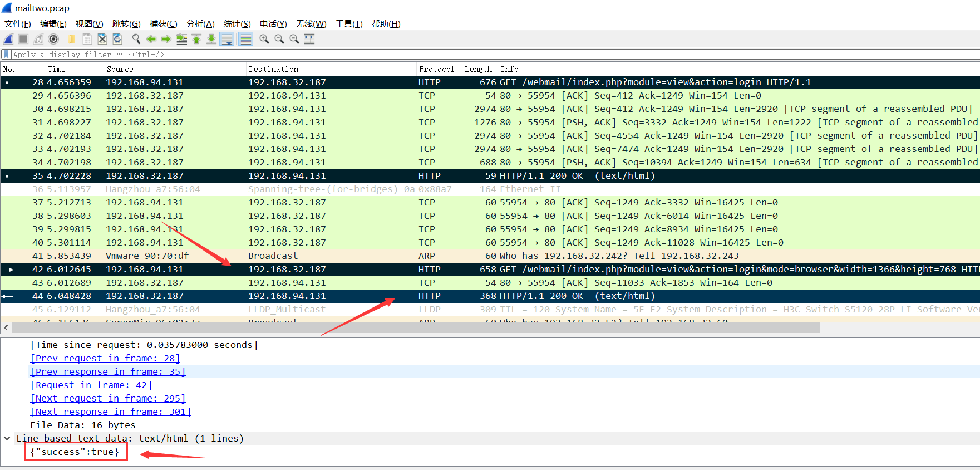Click into the display filter input field

[445, 55]
